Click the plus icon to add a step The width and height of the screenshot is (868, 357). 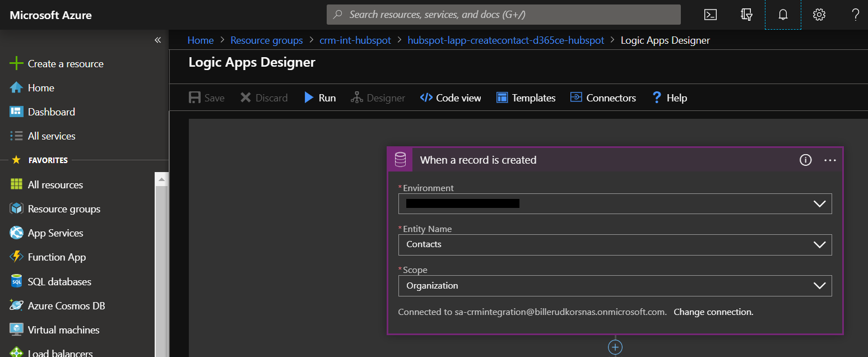tap(615, 346)
